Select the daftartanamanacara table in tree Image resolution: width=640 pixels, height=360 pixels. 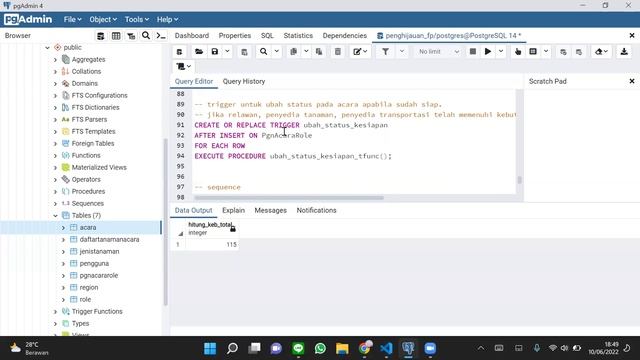[x=109, y=239]
